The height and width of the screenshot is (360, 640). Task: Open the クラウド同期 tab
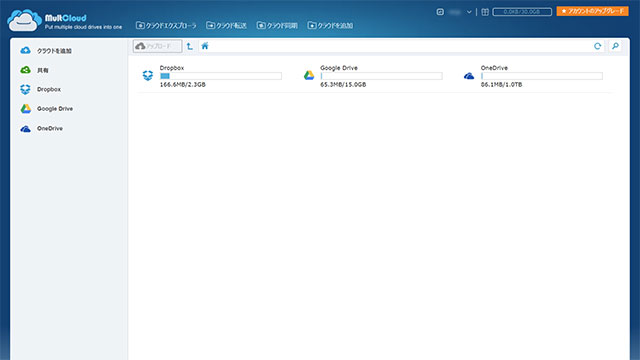277,25
